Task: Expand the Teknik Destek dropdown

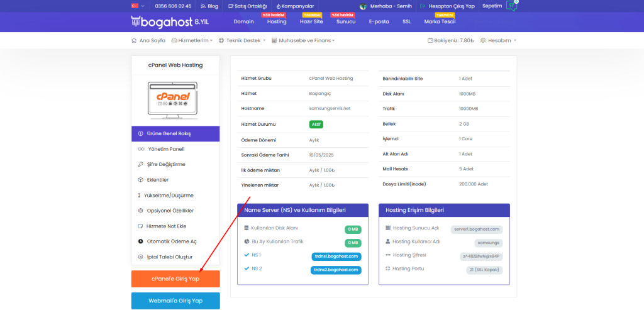Action: click(242, 41)
